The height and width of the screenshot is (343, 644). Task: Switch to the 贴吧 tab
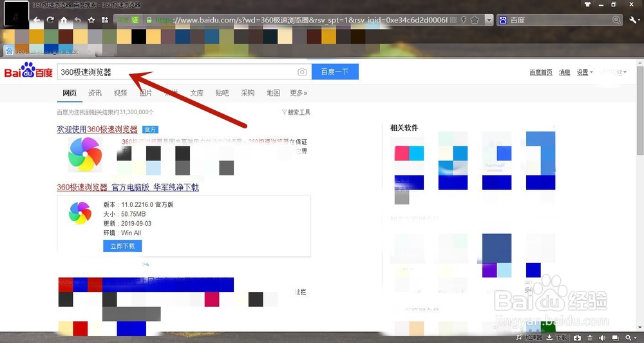tap(222, 93)
